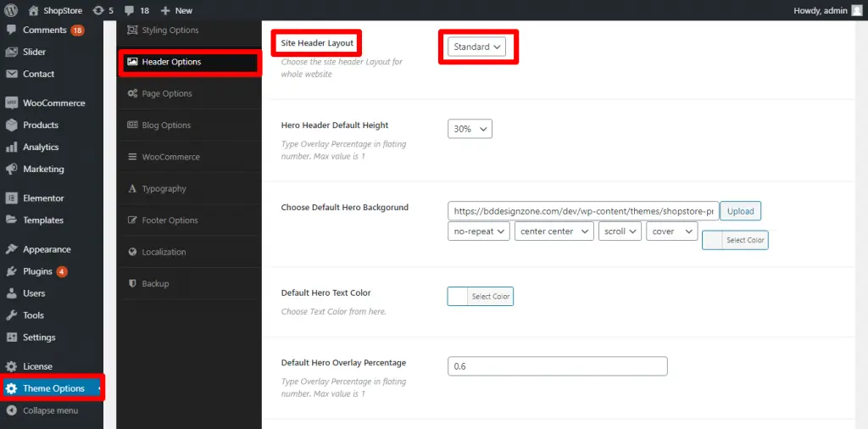Open the Blog Options tab
This screenshot has height=429, width=868.
point(189,125)
